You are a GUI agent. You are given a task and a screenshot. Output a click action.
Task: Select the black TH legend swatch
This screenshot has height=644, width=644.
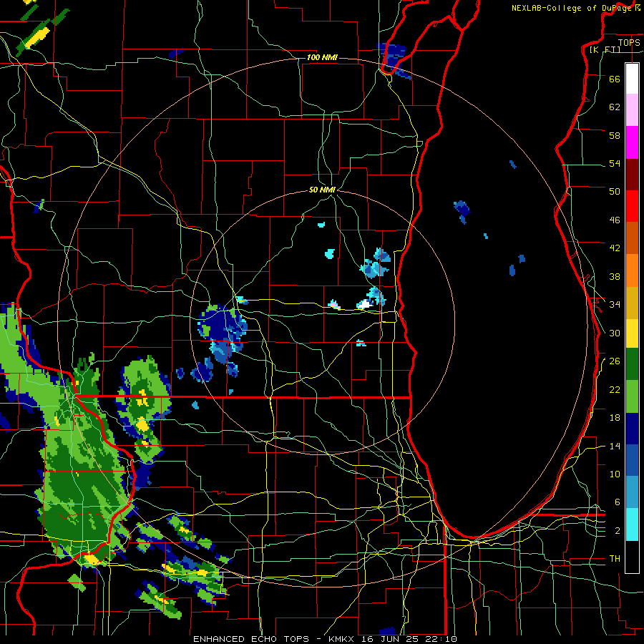pyautogui.click(x=632, y=557)
